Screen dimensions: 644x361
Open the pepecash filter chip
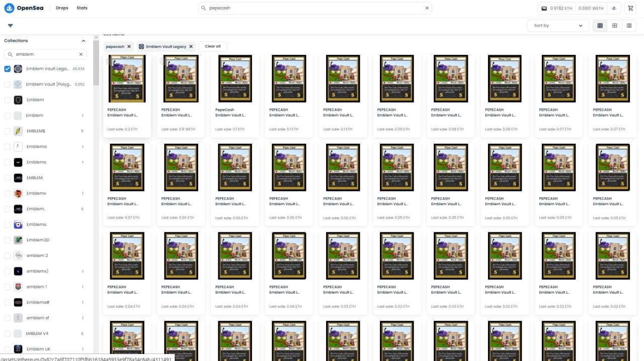[x=119, y=46]
